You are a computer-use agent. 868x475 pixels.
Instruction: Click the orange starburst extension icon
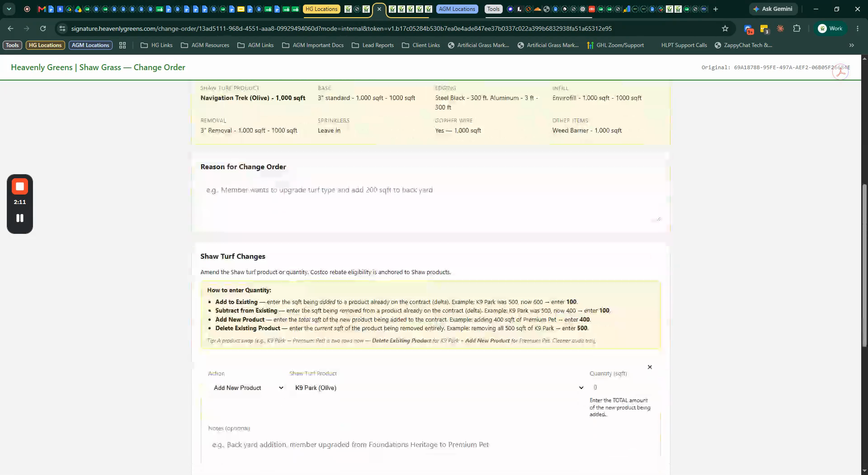(x=780, y=28)
